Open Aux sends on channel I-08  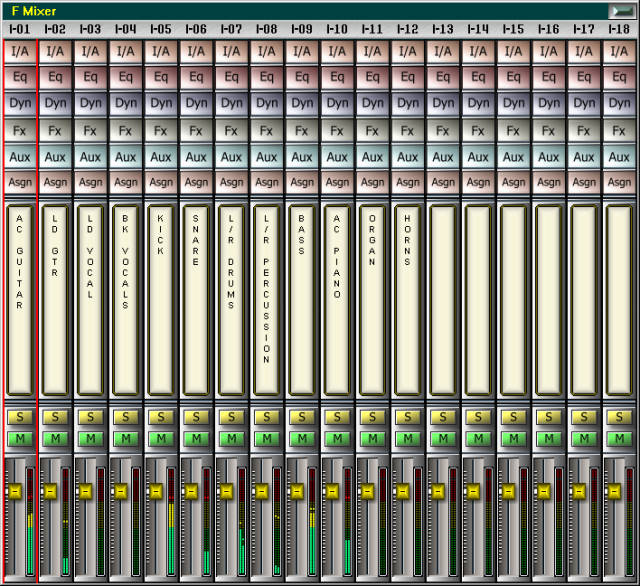click(x=266, y=156)
